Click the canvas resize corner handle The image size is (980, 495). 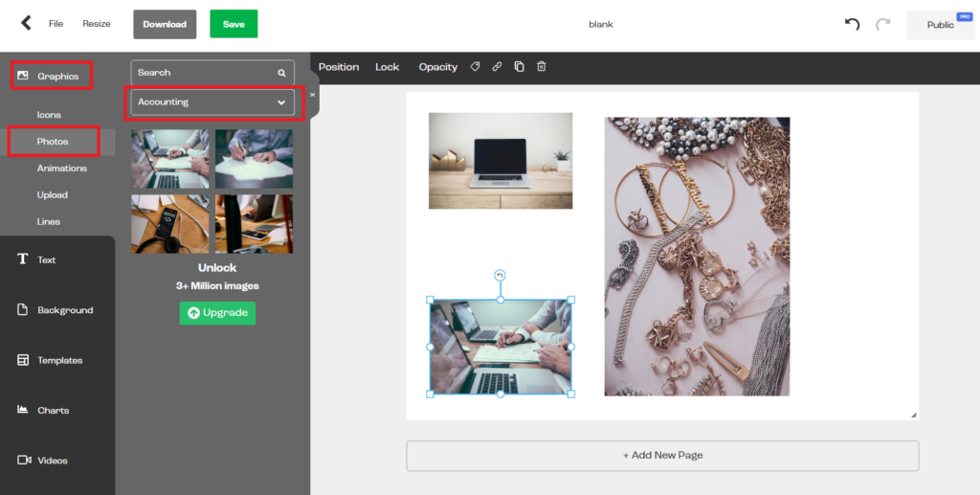[x=913, y=415]
